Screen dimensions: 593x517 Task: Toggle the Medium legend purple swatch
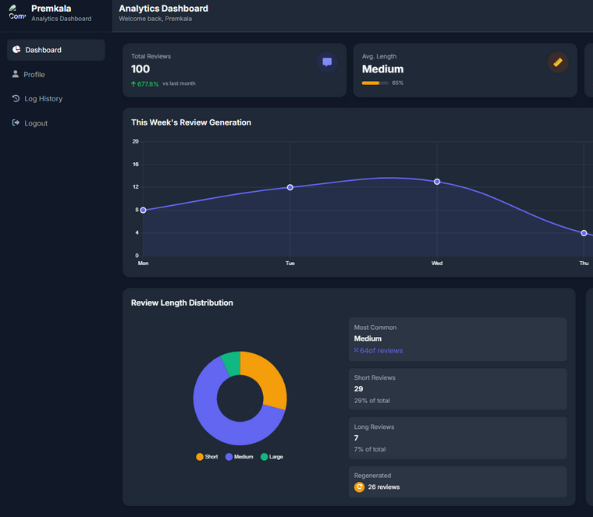coord(229,457)
